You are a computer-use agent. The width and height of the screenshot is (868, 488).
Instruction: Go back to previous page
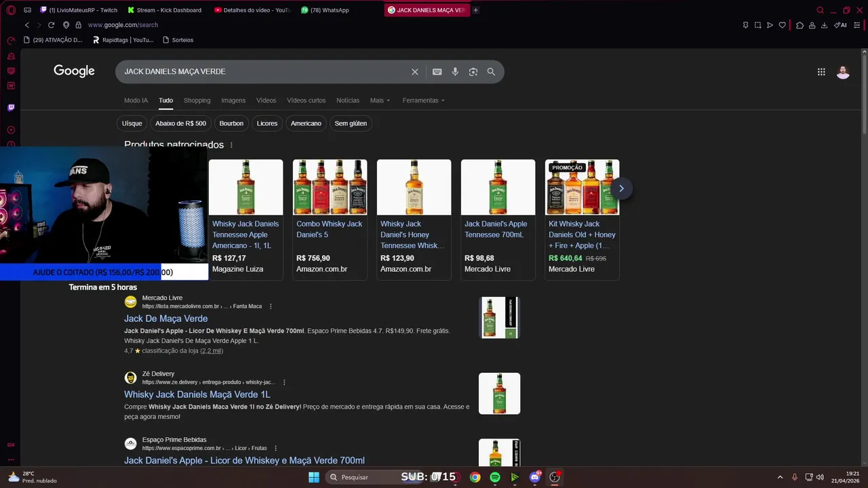[x=27, y=25]
